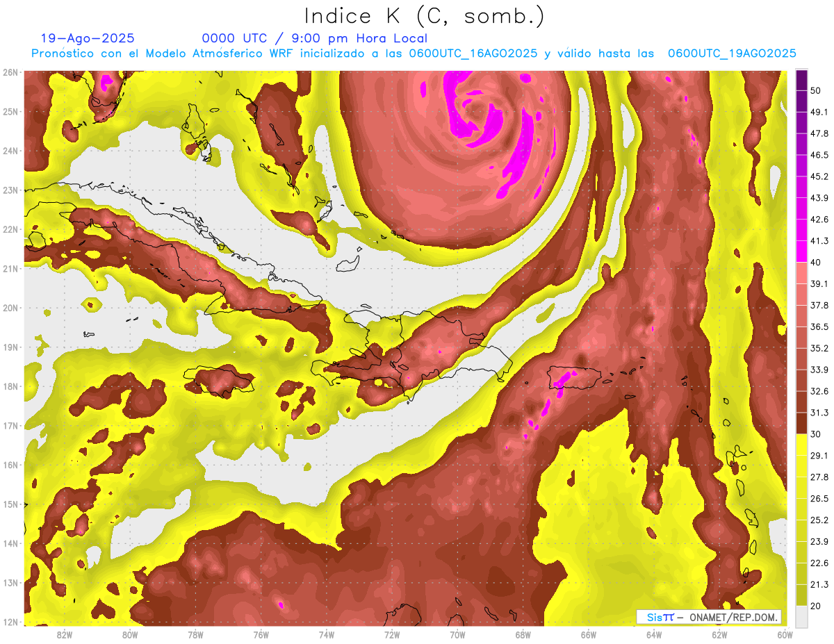Click the latitude label "21N"
Viewport: 834px width, 644px height.
(x=10, y=268)
